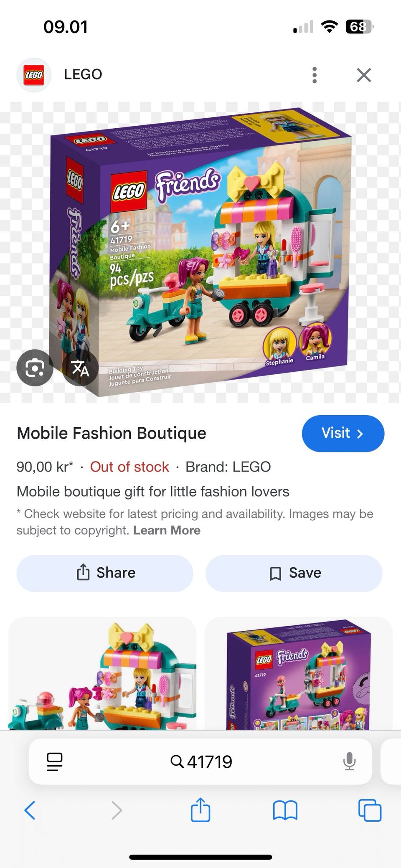Save the image with Save button

[x=294, y=573]
